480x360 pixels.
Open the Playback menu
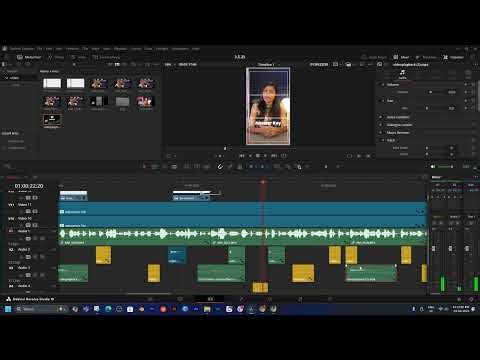(121, 49)
